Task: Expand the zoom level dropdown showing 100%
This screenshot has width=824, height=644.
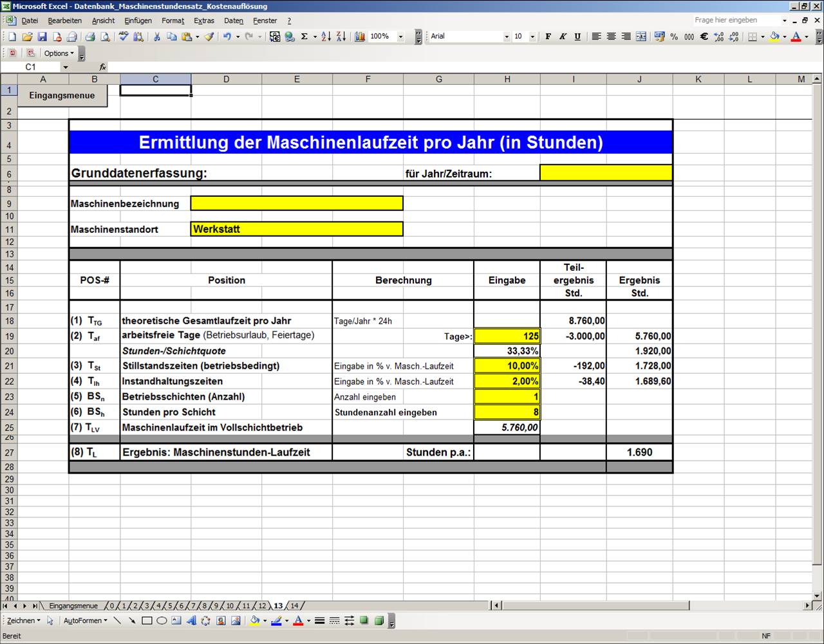Action: coord(400,37)
